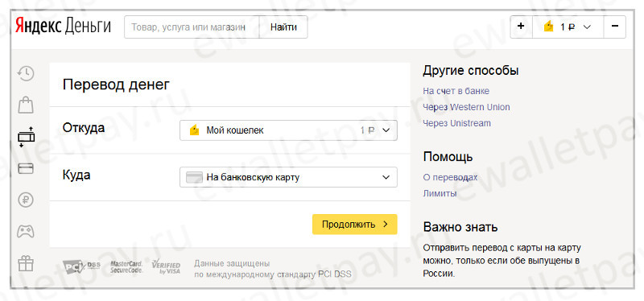This screenshot has height=301, width=644.
Task: Open the Лимиты help link
Action: tap(440, 193)
